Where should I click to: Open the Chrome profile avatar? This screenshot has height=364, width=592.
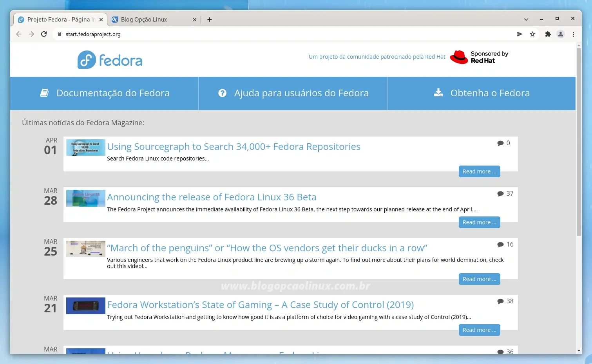[x=561, y=34]
